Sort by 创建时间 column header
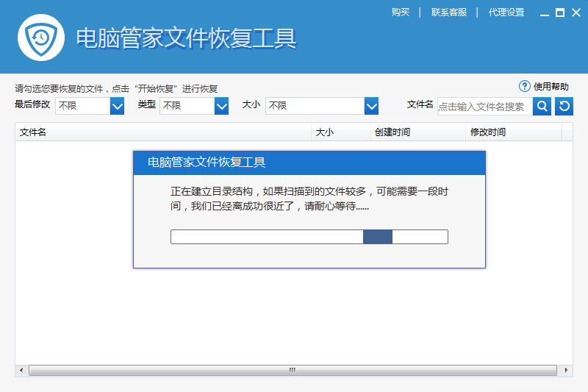 [417, 132]
